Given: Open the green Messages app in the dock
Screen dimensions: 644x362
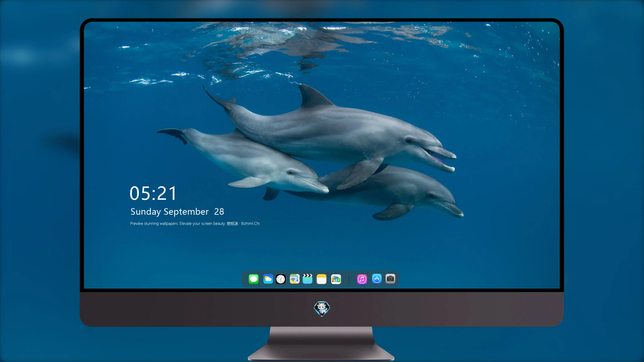Looking at the screenshot, I should [254, 279].
